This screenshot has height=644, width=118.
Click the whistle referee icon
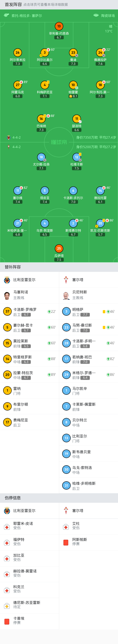point(6,15)
